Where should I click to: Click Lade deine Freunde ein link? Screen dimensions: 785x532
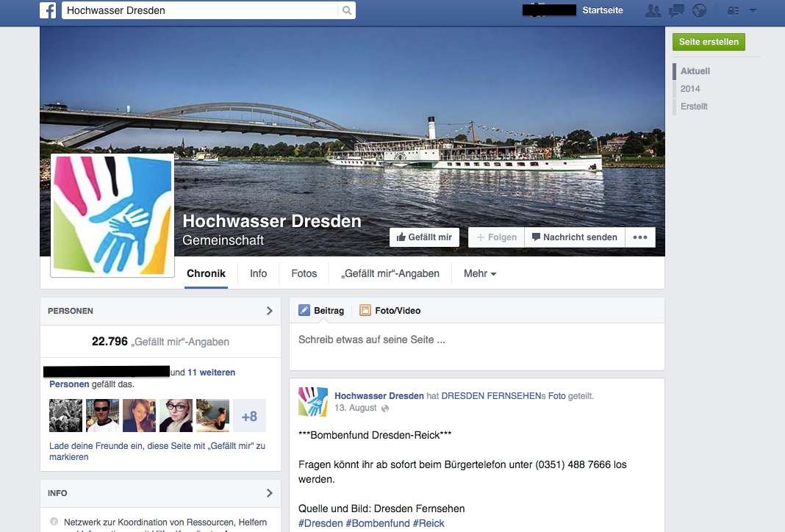pyautogui.click(x=157, y=451)
